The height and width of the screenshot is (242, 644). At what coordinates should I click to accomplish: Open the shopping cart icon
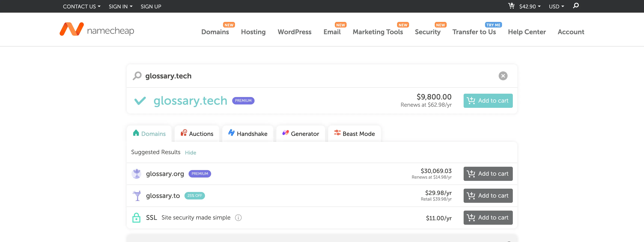[x=511, y=6]
